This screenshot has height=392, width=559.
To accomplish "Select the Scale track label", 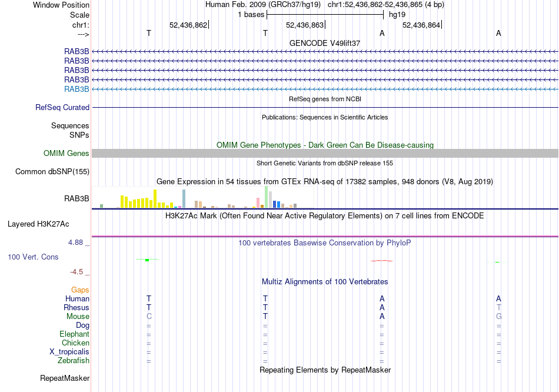I will [79, 15].
